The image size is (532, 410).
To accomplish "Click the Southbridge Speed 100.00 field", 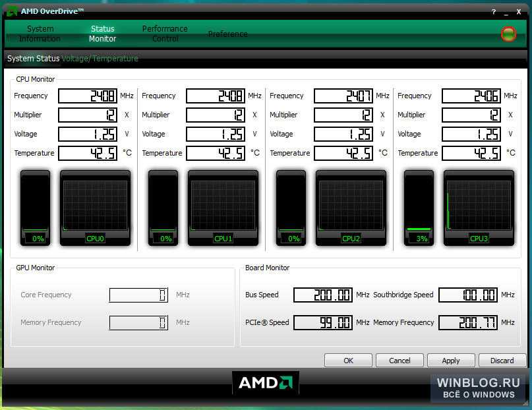I will [468, 295].
